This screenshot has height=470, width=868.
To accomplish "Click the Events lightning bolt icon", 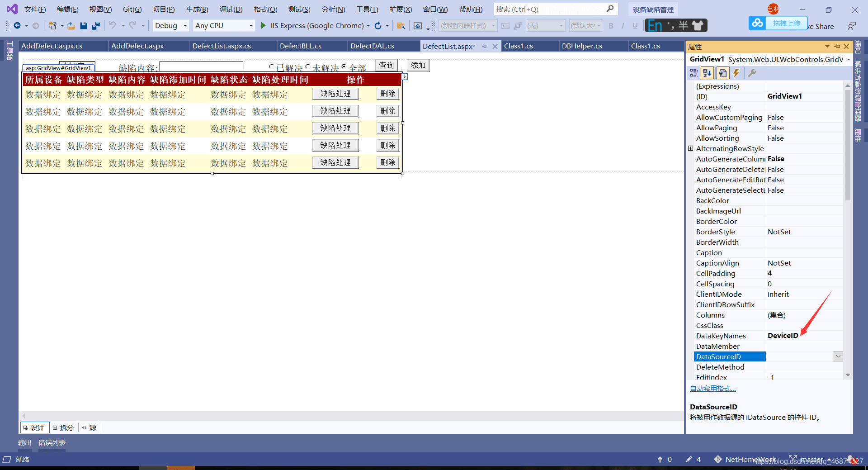I will click(736, 73).
